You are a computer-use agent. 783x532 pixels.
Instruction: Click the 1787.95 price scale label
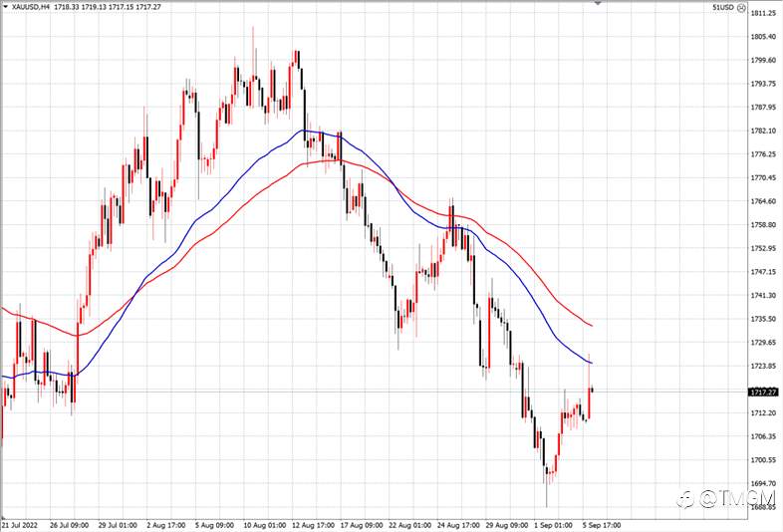[x=763, y=107]
